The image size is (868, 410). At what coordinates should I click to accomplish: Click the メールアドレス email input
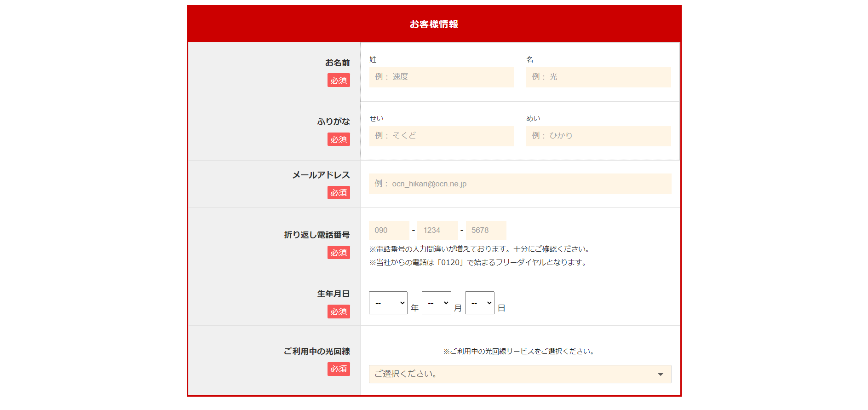tap(520, 184)
